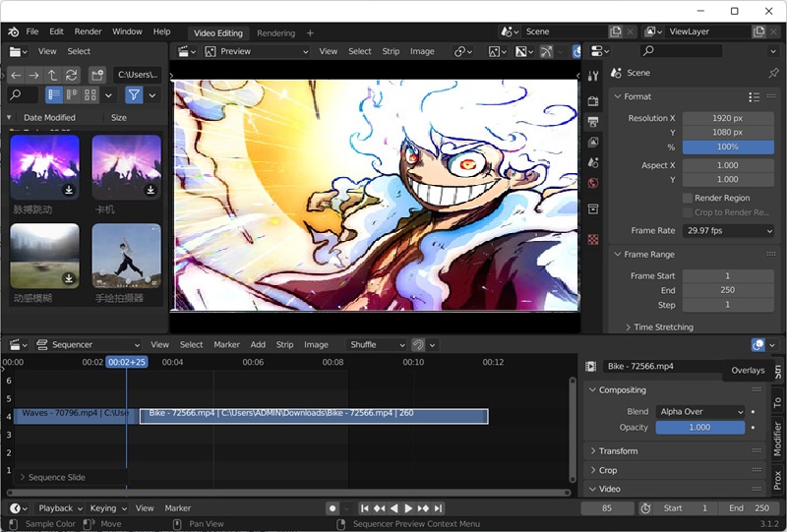Select the Bike - 72566.mp4 strip

click(x=314, y=416)
